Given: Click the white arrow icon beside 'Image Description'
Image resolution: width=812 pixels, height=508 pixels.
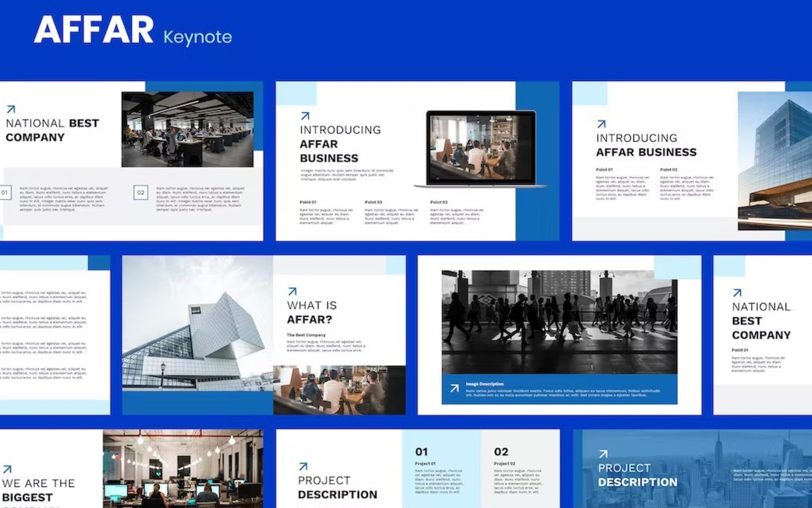Looking at the screenshot, I should click(454, 389).
